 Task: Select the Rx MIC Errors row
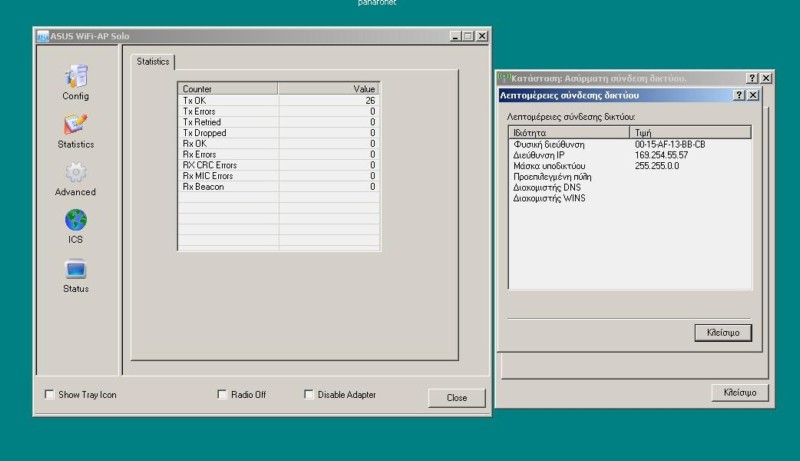[x=279, y=175]
